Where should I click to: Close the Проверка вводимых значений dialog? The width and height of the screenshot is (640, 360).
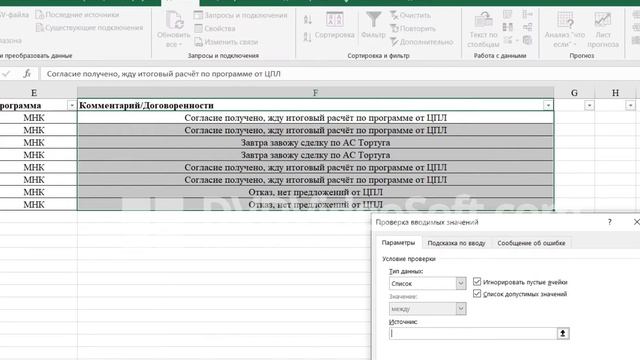click(x=636, y=222)
